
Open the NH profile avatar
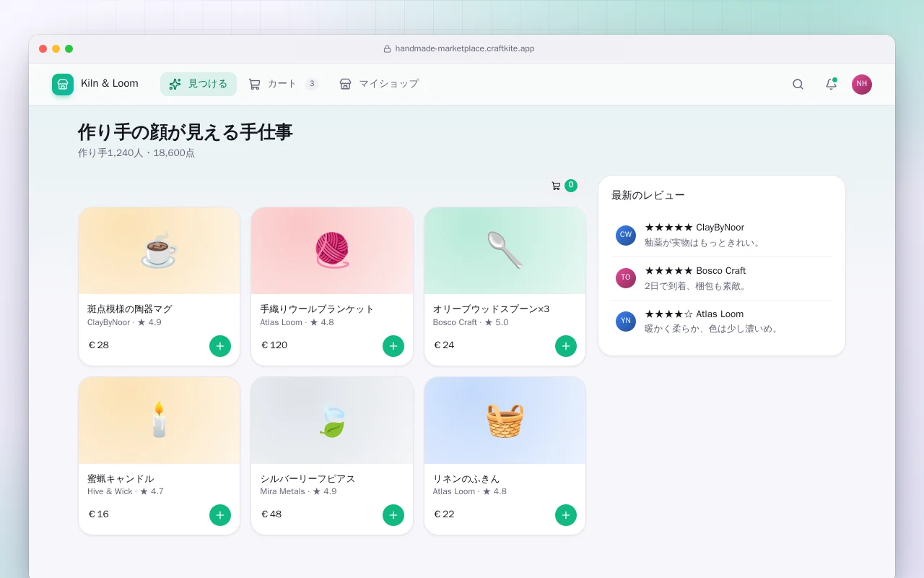862,85
